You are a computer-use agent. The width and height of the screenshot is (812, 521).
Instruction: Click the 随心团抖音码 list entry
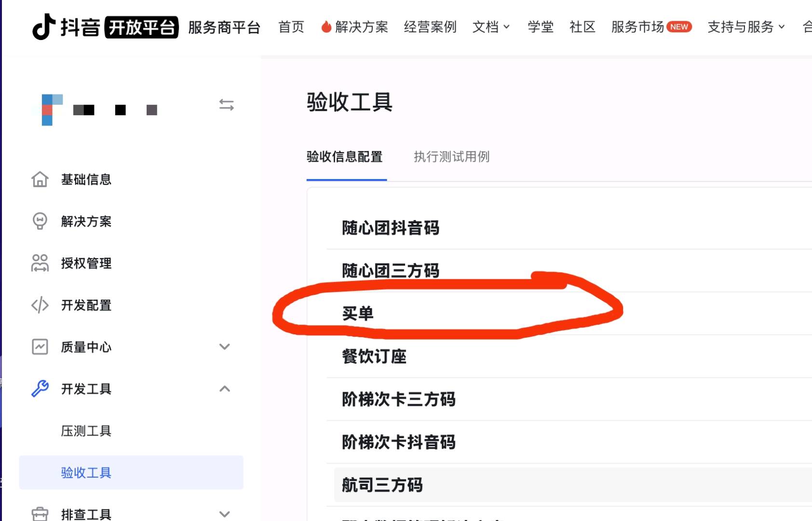point(391,228)
